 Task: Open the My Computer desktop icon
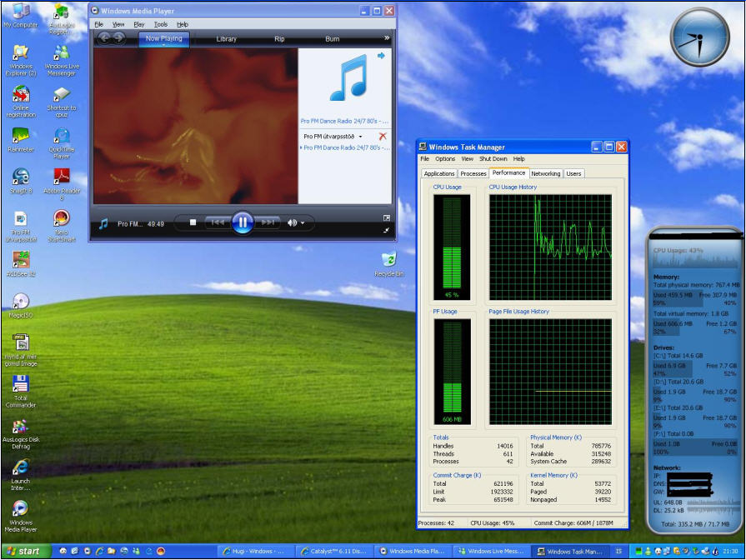pyautogui.click(x=21, y=15)
